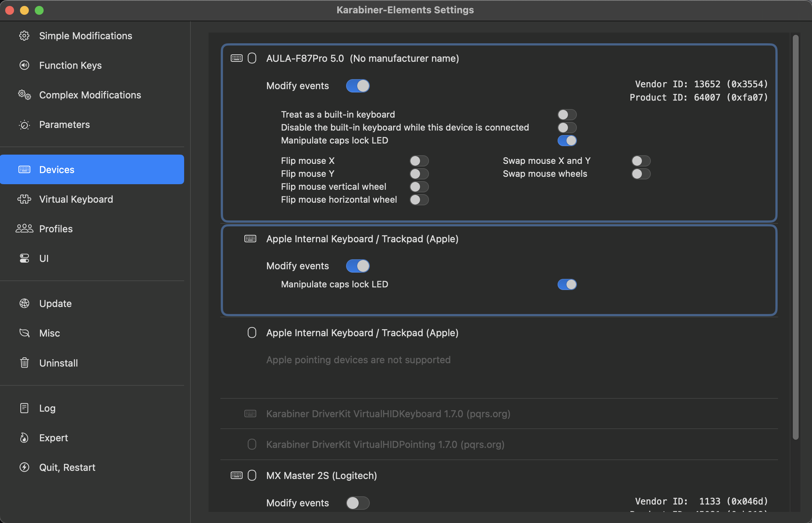Viewport: 812px width, 523px height.
Task: Click mouse icon beside MX Master 2S
Action: 252,475
